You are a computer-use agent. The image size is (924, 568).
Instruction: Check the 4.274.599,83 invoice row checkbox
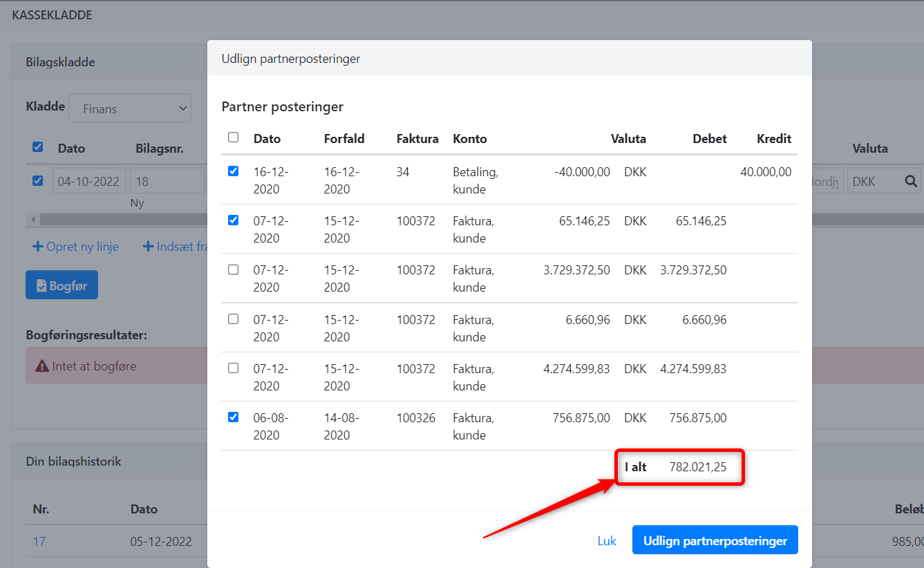(234, 368)
